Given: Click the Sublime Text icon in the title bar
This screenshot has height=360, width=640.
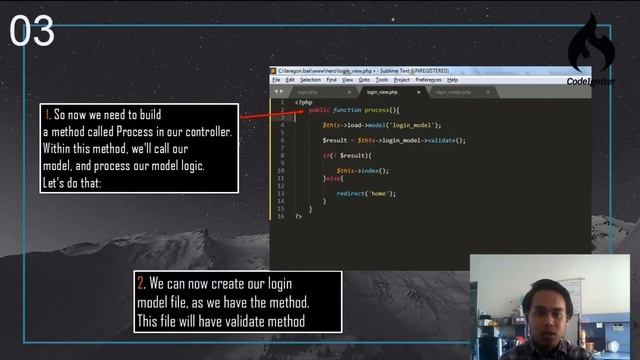Looking at the screenshot, I should click(x=273, y=71).
